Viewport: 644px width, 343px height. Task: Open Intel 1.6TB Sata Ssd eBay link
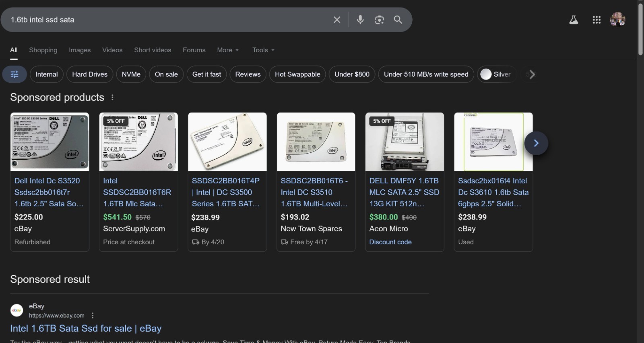click(86, 329)
